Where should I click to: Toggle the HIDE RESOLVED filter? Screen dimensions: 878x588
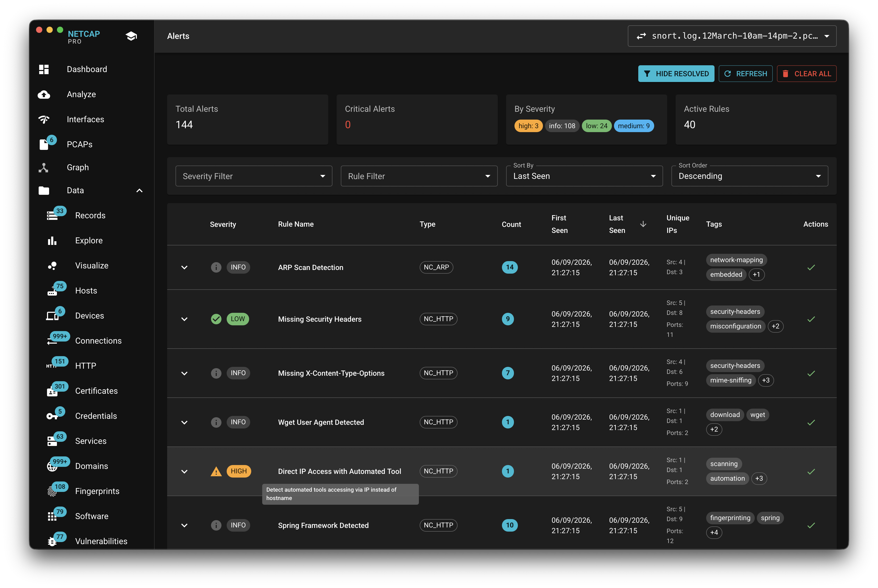(x=676, y=74)
